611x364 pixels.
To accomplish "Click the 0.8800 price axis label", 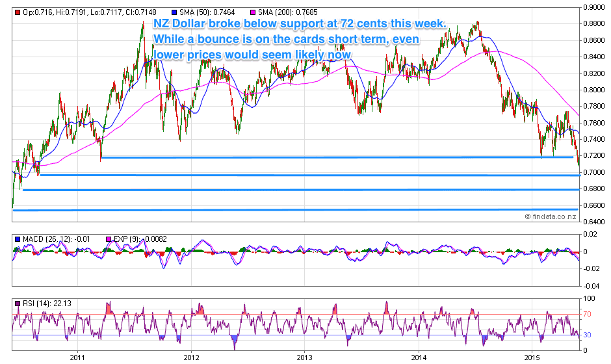I will 594,24.
